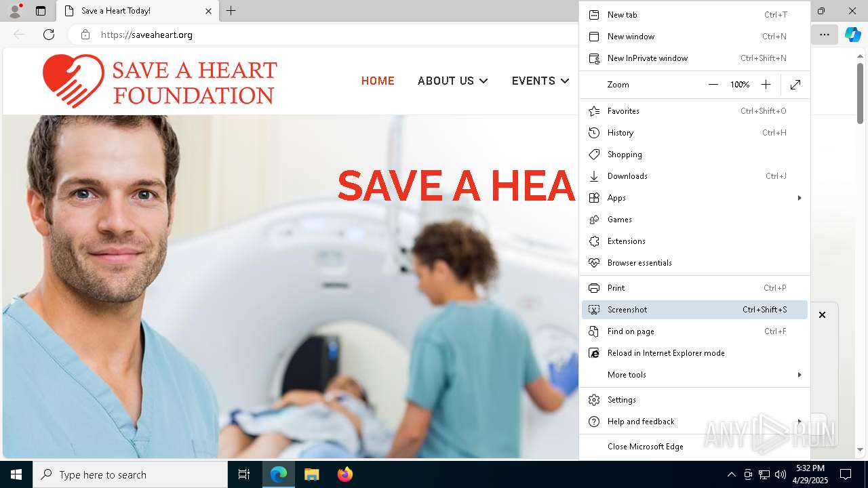The width and height of the screenshot is (868, 488).
Task: Open Extensions menu entry
Action: [694, 241]
